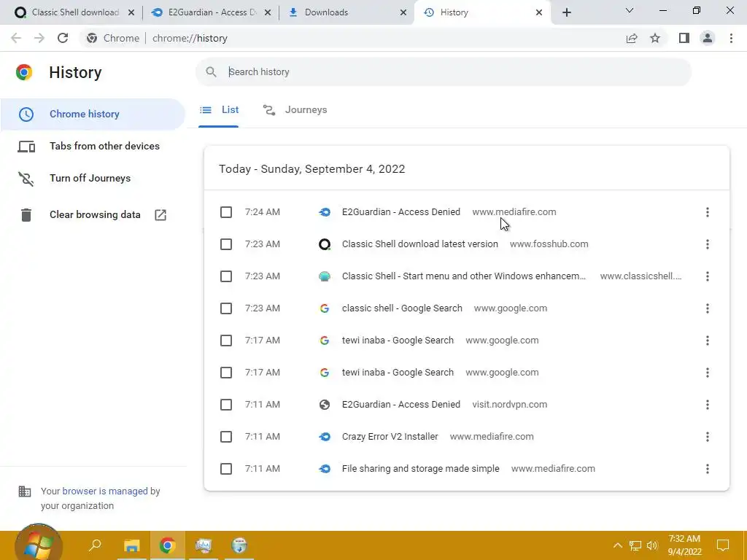Open the globe app icon on taskbar
Screen dimensions: 747x560
[x=239, y=545]
